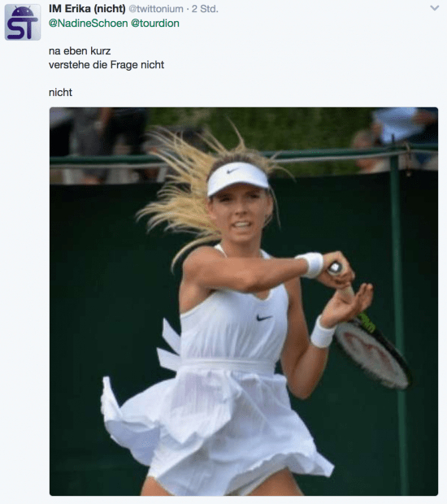Viewport: 447px width, 504px height.
Task: Click the wristband near racket handle
Action: click(310, 264)
